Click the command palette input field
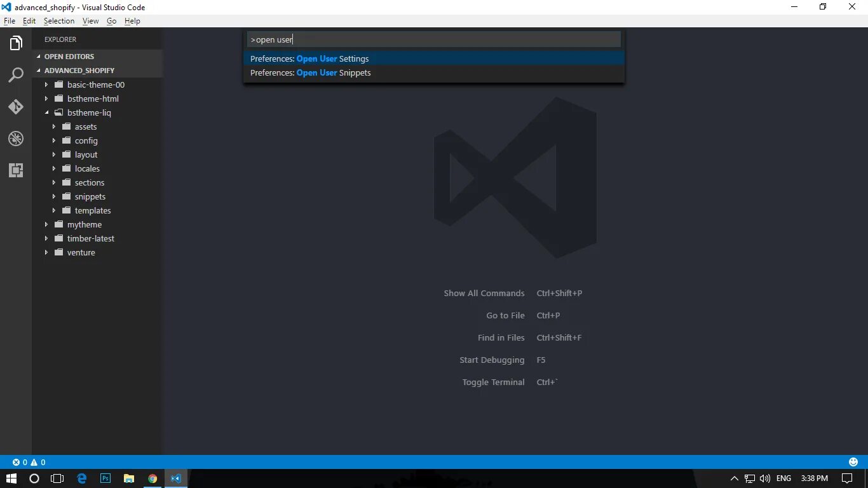Screen dimensions: 868x488 (x=434, y=39)
